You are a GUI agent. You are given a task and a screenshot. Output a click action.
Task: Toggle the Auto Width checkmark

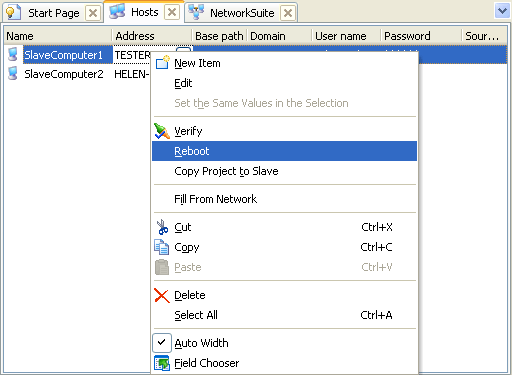click(162, 343)
